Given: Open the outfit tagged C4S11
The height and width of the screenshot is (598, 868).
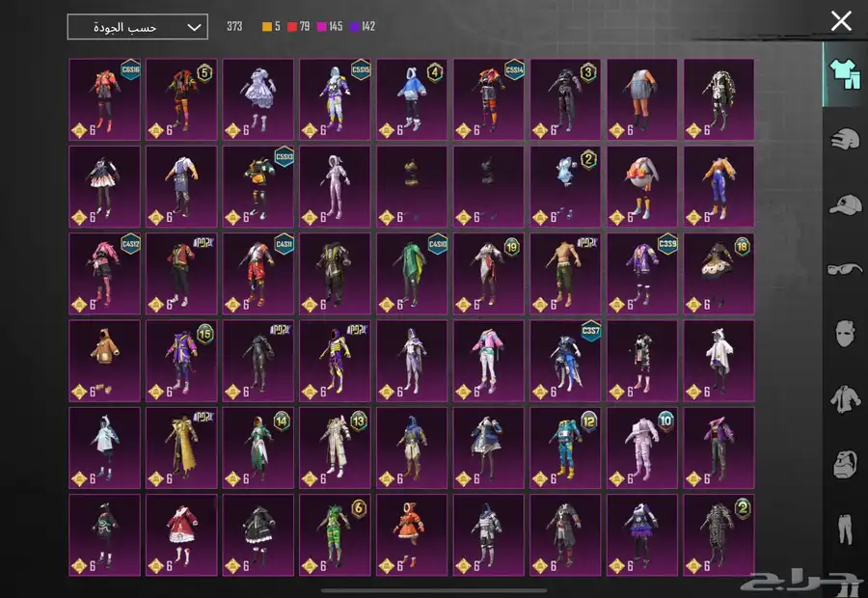Looking at the screenshot, I should (258, 274).
